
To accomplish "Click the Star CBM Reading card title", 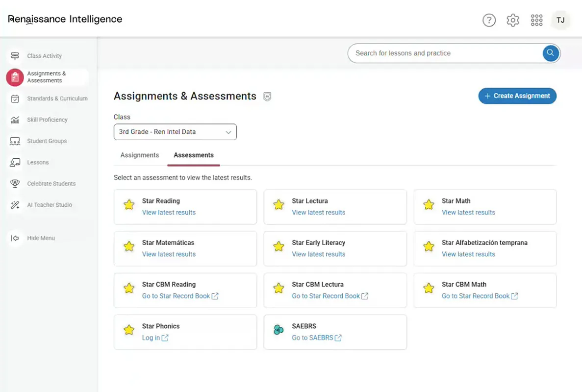I will tap(169, 285).
